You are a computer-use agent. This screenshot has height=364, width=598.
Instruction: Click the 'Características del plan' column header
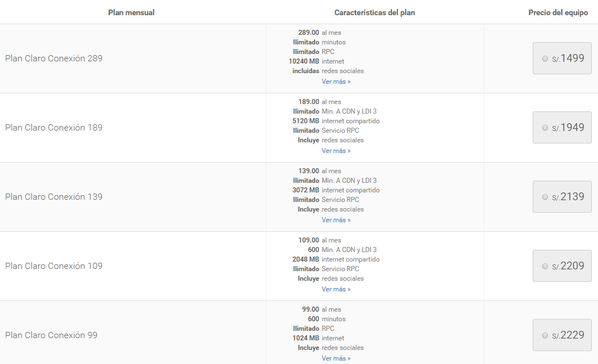(x=374, y=12)
